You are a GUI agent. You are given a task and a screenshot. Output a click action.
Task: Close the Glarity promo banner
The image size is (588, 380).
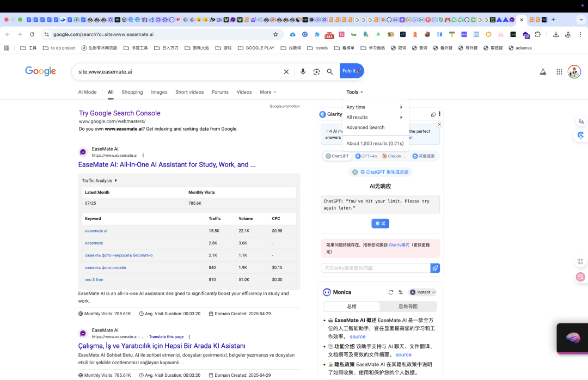point(439,124)
